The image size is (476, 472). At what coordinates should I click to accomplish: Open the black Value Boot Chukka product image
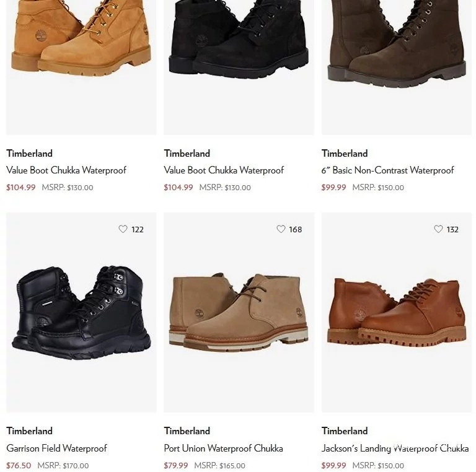[239, 67]
